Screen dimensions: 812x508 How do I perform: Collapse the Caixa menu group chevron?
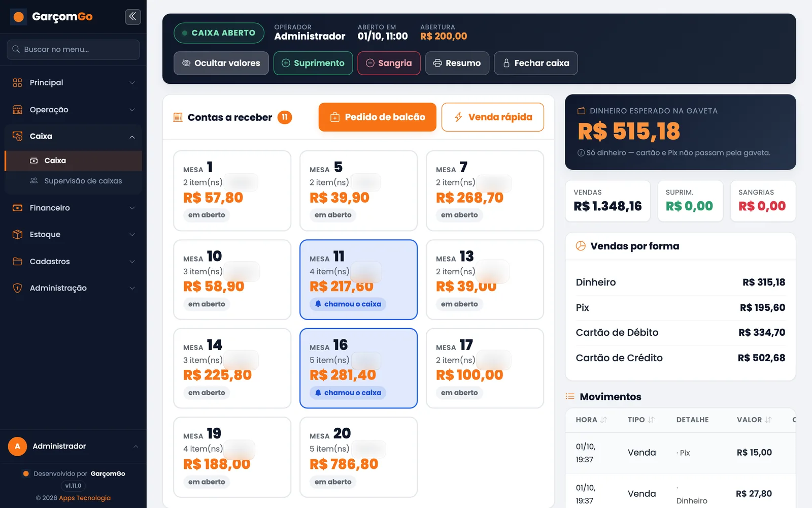click(x=132, y=136)
